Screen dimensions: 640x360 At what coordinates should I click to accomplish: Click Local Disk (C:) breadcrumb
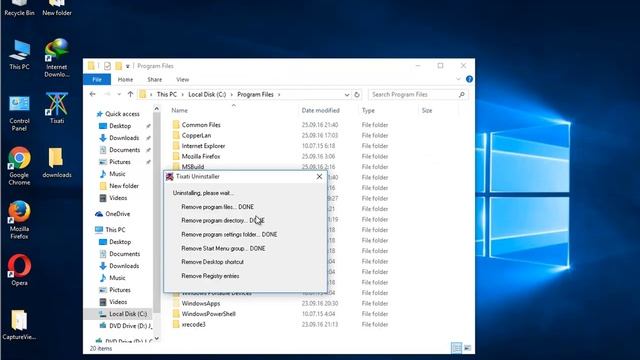coord(207,94)
